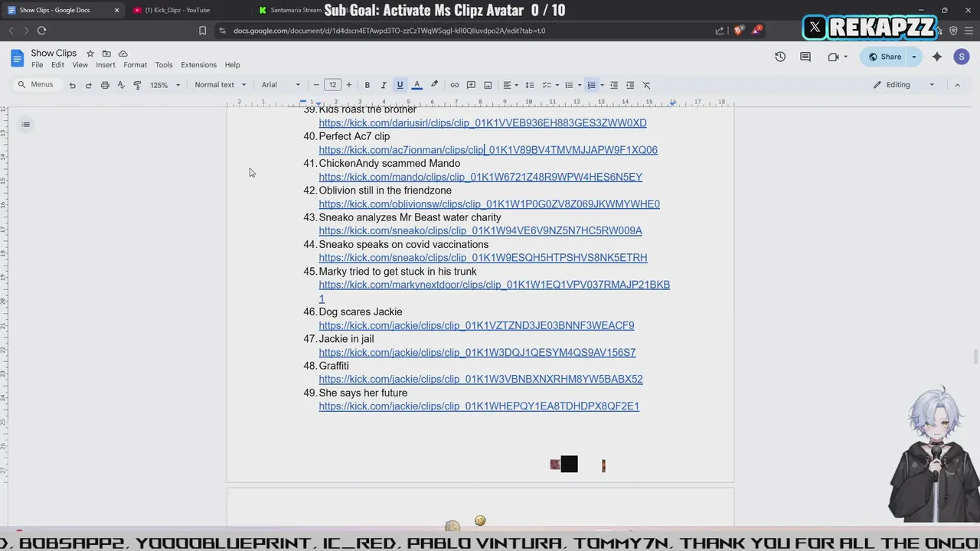Open the Dog scares Jackie clip link
This screenshot has width=980, height=551.
pyautogui.click(x=476, y=325)
